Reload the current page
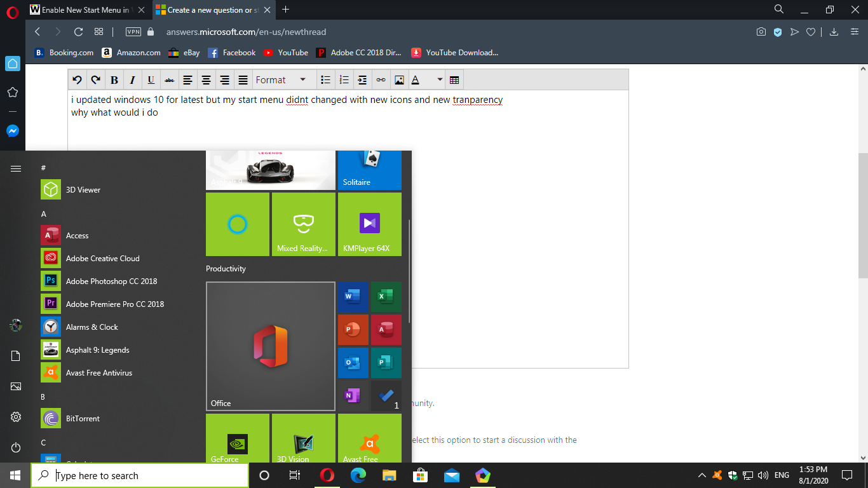 pos(79,32)
